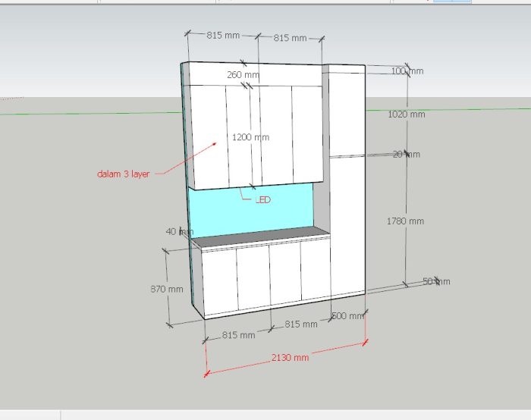This screenshot has height=420, width=531.
Task: Click the red 2130 mm total width dimension
Action: point(291,358)
